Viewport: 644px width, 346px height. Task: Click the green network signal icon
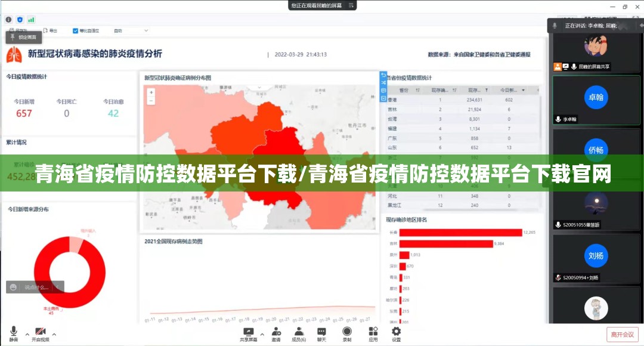[31, 19]
